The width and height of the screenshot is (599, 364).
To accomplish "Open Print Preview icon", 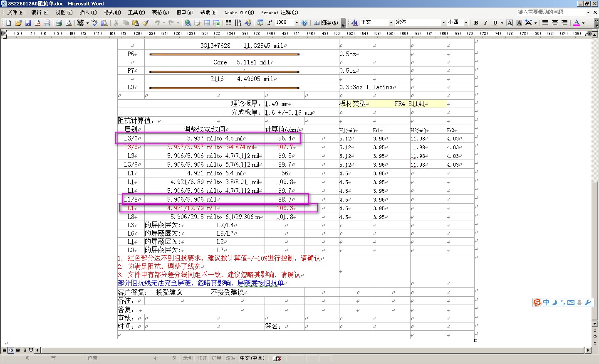I will (69, 23).
